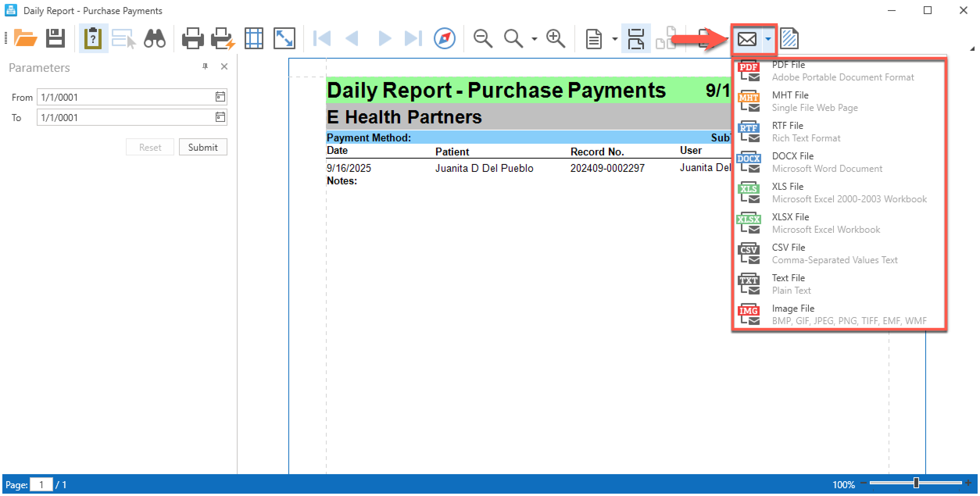Screen dimensions: 980x496
Task: Toggle the Parameters panel button
Action: tap(93, 38)
